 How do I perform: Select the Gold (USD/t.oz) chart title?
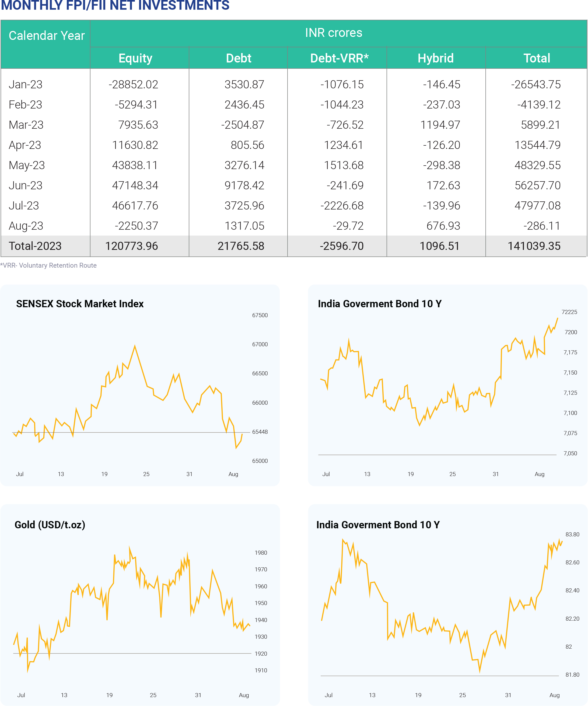(50, 525)
